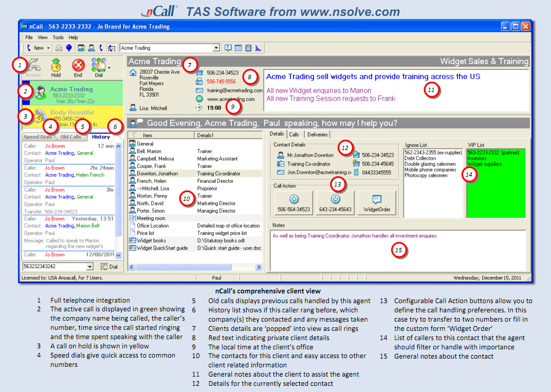Click the contact list horizontal scrollbar right arrow

(x=259, y=267)
